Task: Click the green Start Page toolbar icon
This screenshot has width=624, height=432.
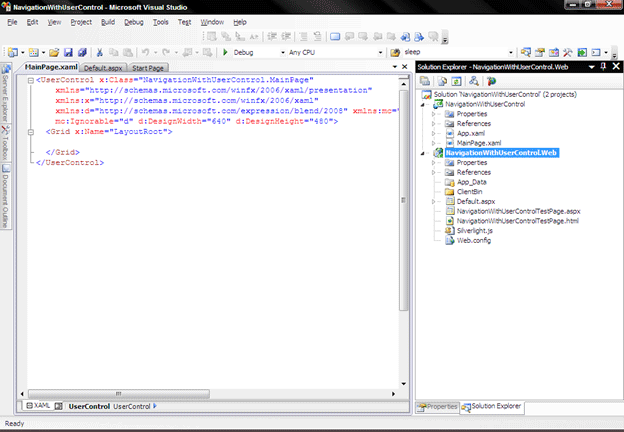Action: pyautogui.click(x=582, y=52)
